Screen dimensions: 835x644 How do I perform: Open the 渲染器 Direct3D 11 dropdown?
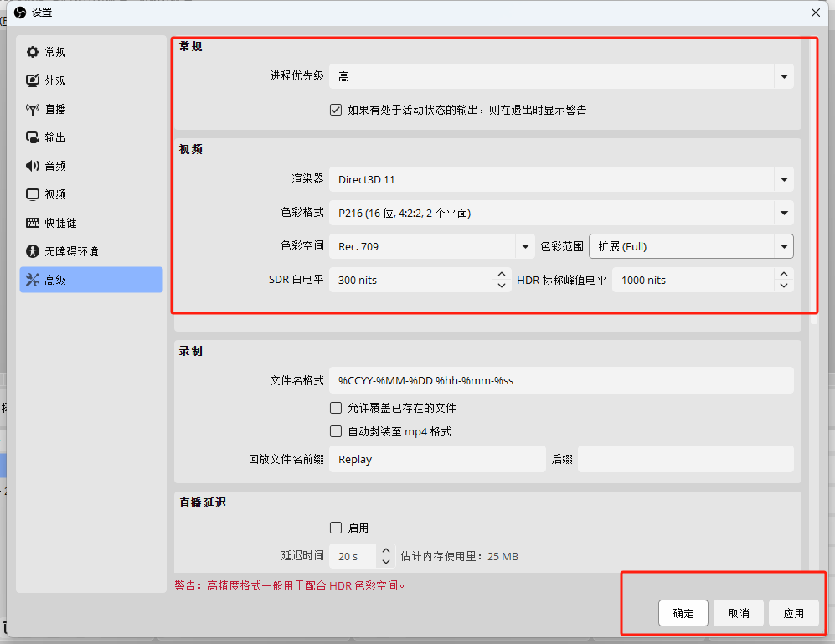tap(561, 179)
